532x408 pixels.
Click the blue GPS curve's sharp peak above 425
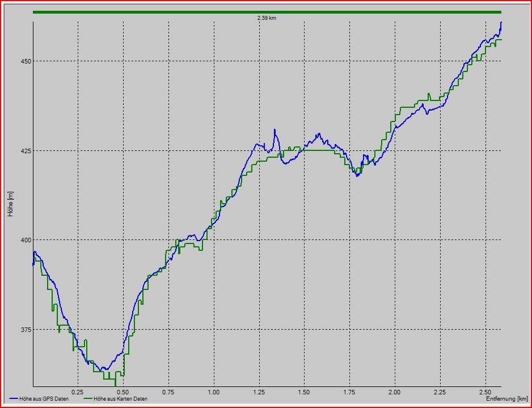[275, 130]
